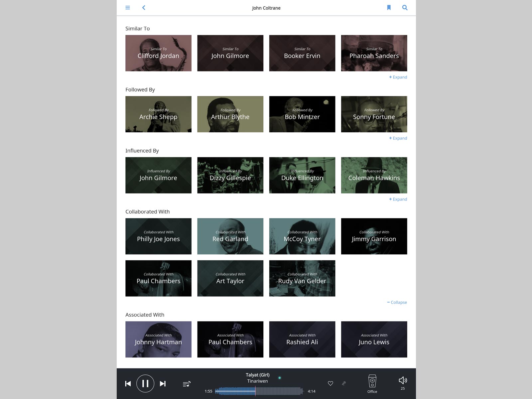The image size is (532, 399).
Task: Expand the Followed By section
Action: tap(398, 138)
